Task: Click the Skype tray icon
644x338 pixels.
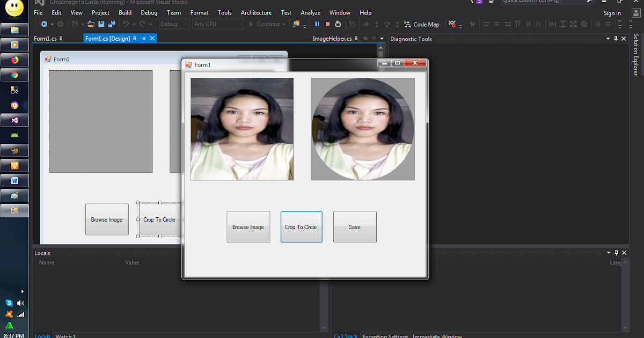Action: coord(10,303)
